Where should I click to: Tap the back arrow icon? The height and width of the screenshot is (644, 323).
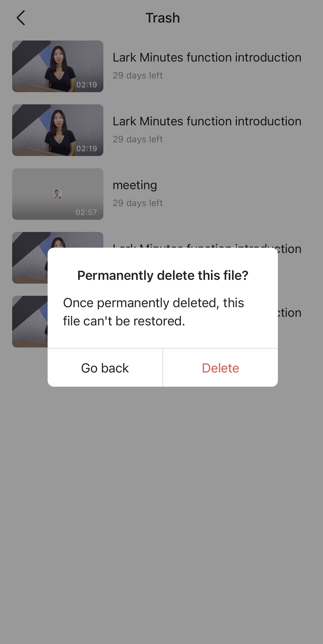click(x=21, y=18)
